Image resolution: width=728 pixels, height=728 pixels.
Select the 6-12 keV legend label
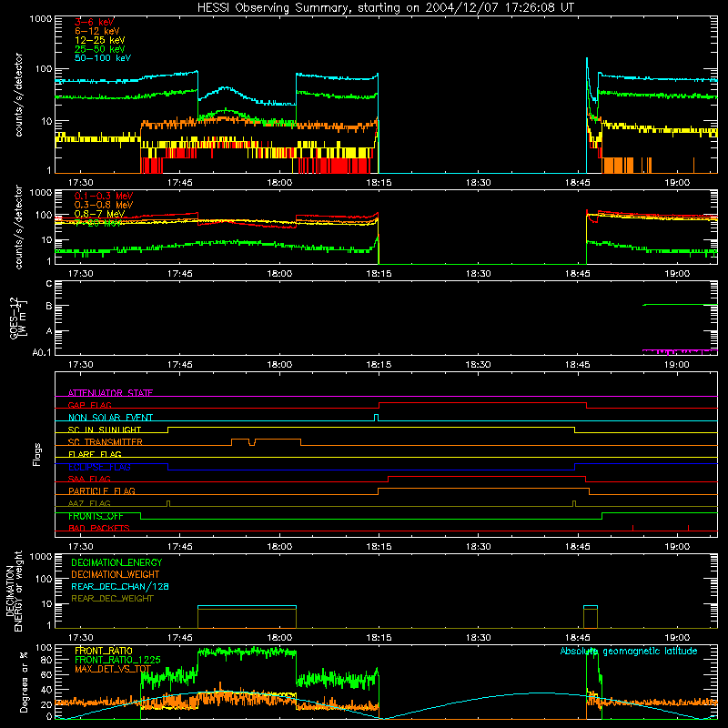[97, 31]
